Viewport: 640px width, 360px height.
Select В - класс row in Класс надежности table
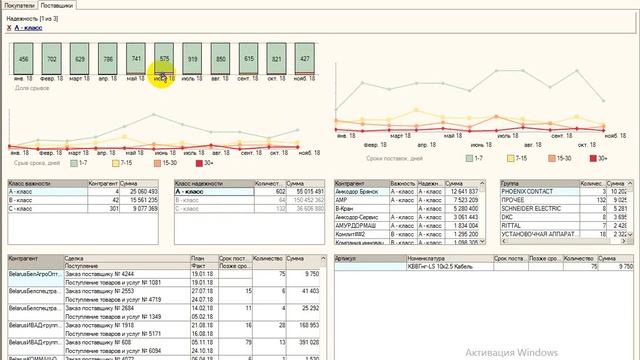pyautogui.click(x=249, y=200)
